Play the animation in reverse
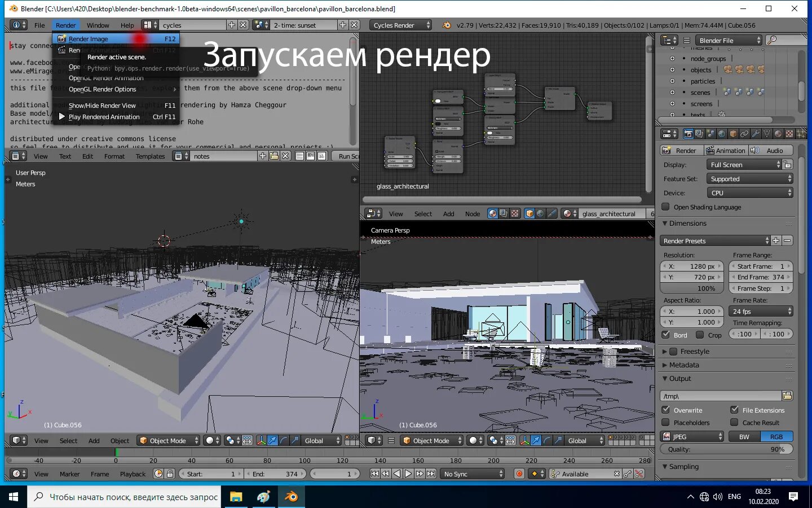 [397, 474]
